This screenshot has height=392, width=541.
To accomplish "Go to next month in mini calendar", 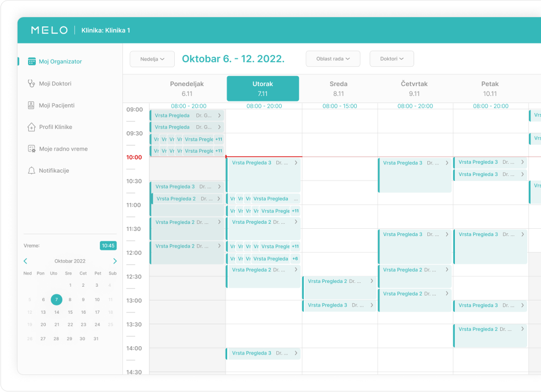I will point(115,261).
